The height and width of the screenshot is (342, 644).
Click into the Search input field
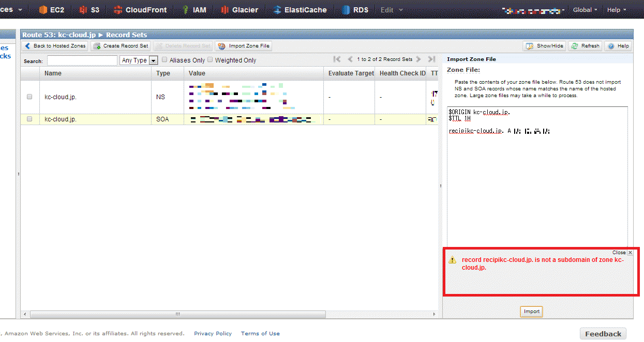pos(82,60)
